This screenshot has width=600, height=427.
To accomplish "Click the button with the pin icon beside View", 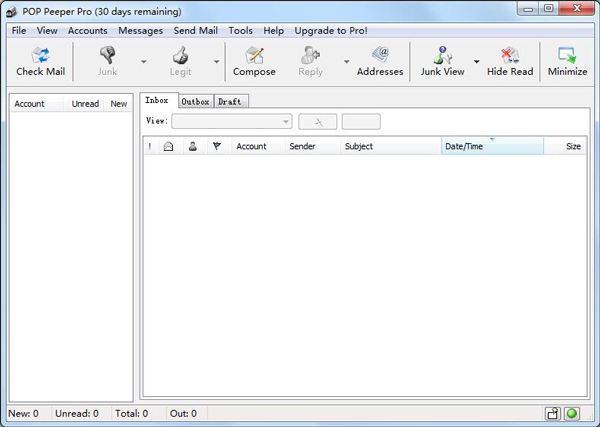I will click(318, 122).
